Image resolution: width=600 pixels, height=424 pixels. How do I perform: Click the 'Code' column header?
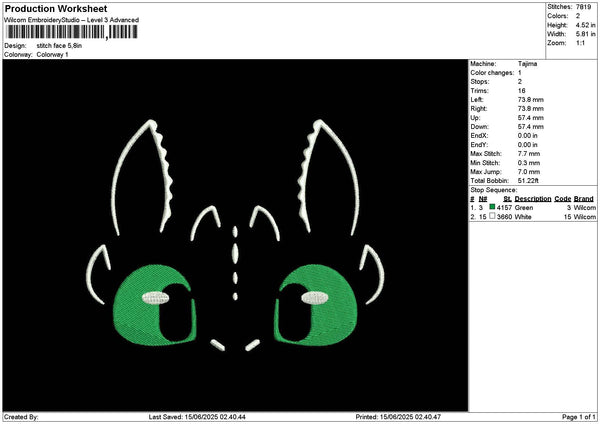[562, 199]
